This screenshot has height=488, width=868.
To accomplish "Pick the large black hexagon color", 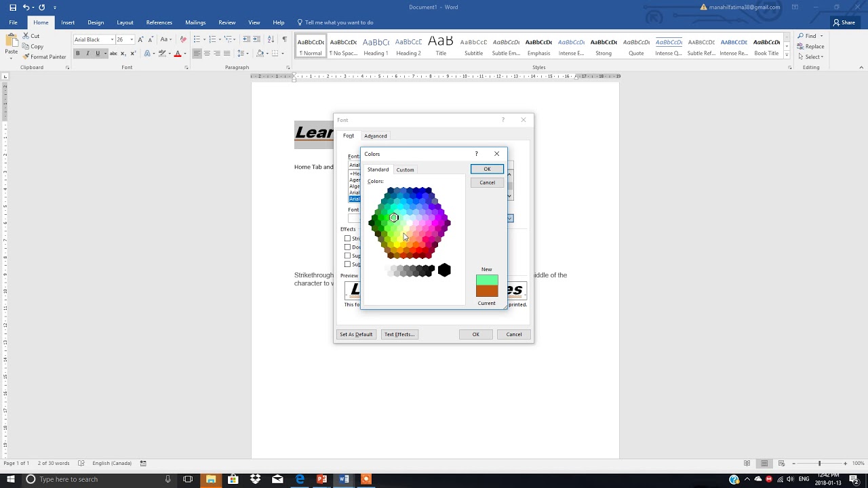I will pos(444,270).
